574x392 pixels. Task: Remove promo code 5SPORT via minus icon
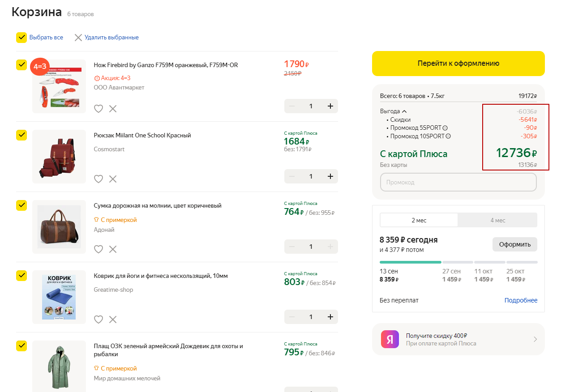coord(445,128)
